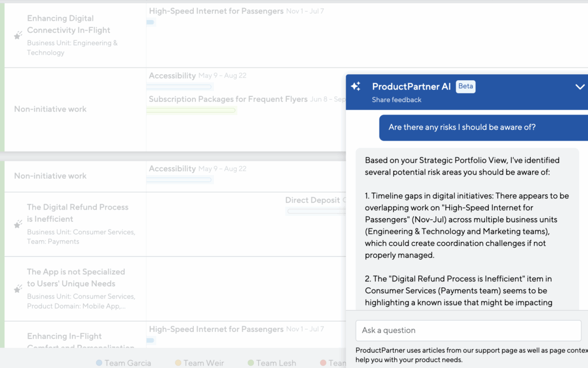
Task: Select the High-Speed Internet for Passengers timeline bar
Action: pyautogui.click(x=150, y=22)
